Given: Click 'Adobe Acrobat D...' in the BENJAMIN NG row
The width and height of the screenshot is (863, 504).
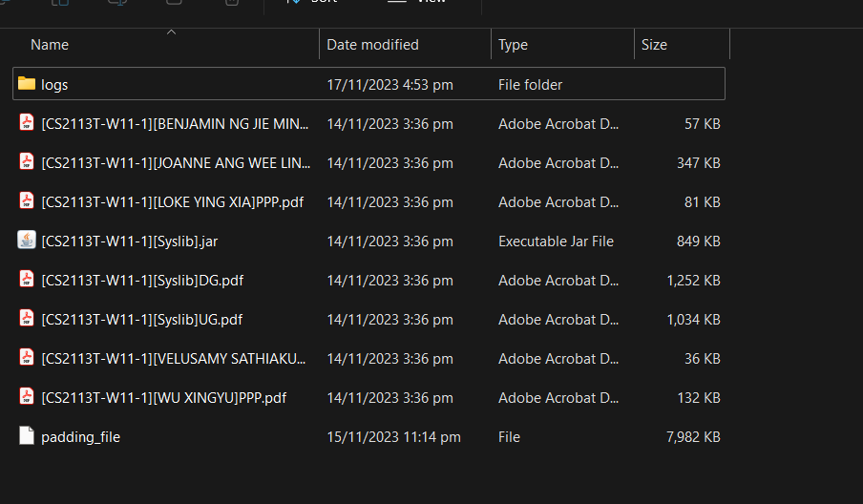Looking at the screenshot, I should tap(558, 124).
